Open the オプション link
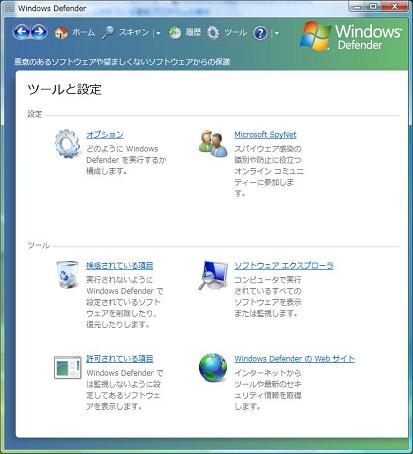The height and width of the screenshot is (454, 413). pyautogui.click(x=105, y=135)
